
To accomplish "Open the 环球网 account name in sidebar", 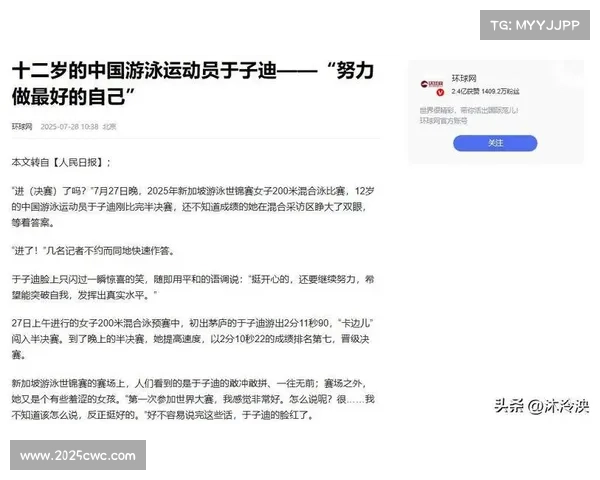I will (x=464, y=76).
